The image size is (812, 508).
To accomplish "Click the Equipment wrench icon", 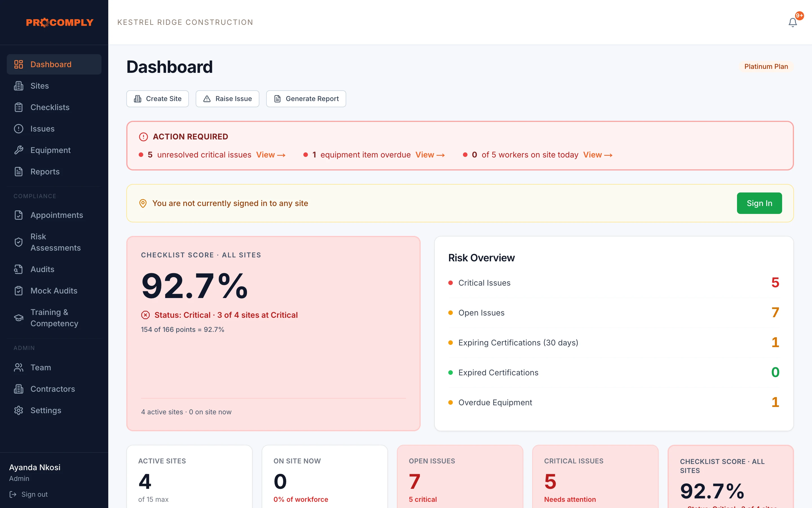I will pyautogui.click(x=18, y=150).
